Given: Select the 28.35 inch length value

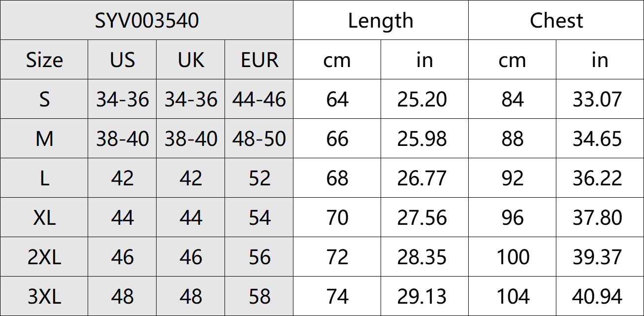Looking at the screenshot, I should 422,257.
